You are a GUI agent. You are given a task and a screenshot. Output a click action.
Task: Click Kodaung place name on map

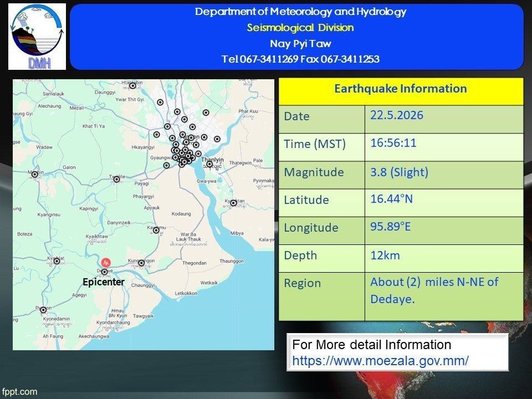pyautogui.click(x=181, y=214)
